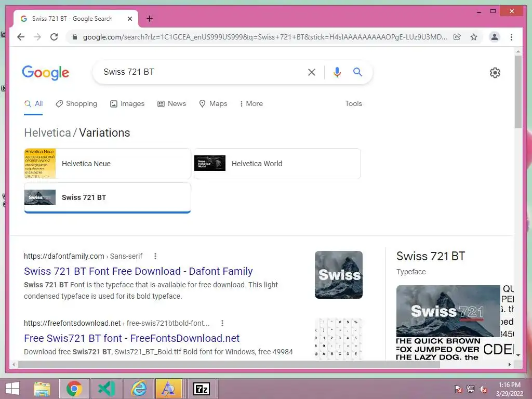Select the Swiss 721 BT variation card

point(107,198)
